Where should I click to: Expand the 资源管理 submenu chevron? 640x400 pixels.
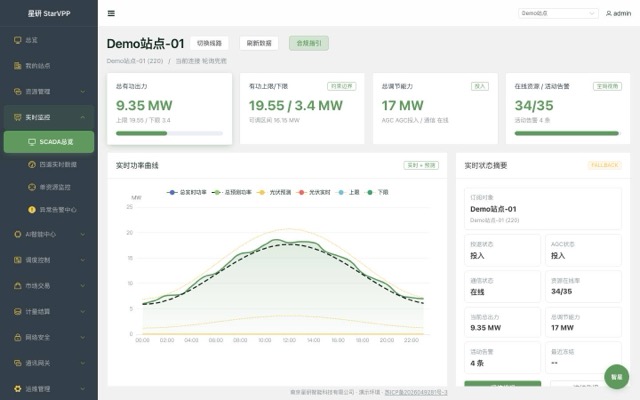[83, 91]
